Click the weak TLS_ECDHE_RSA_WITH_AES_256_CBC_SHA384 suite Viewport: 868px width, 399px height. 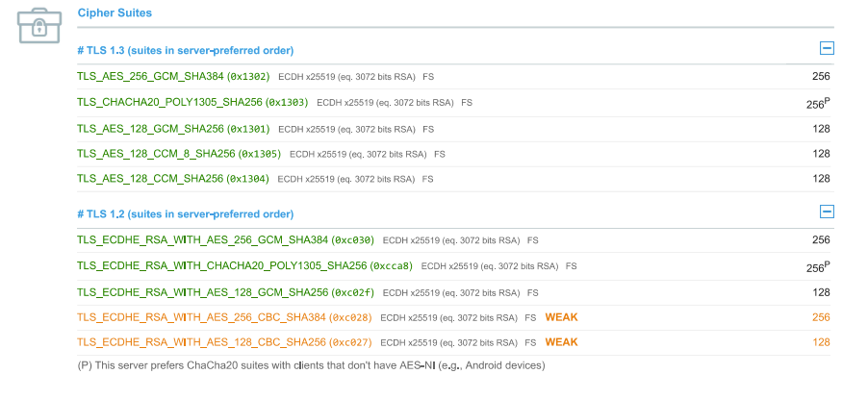[224, 317]
